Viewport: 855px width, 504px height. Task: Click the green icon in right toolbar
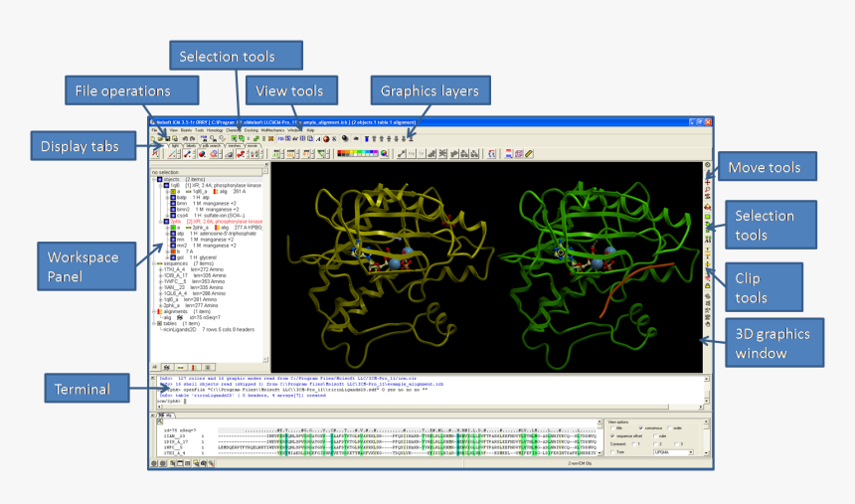pyautogui.click(x=708, y=215)
